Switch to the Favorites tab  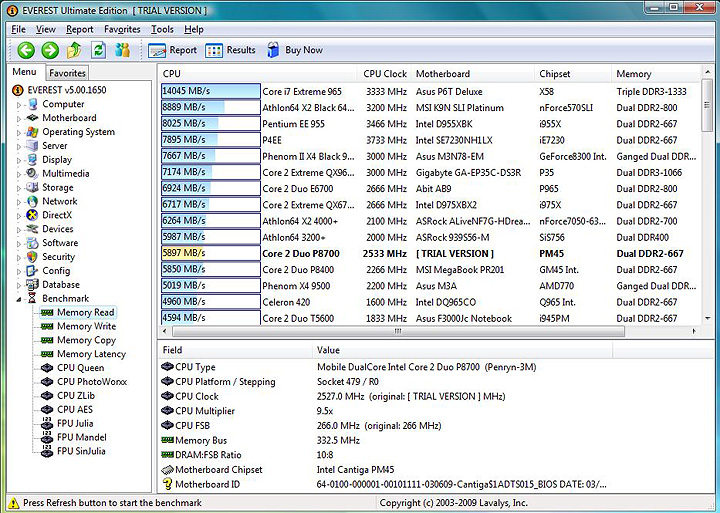point(68,73)
